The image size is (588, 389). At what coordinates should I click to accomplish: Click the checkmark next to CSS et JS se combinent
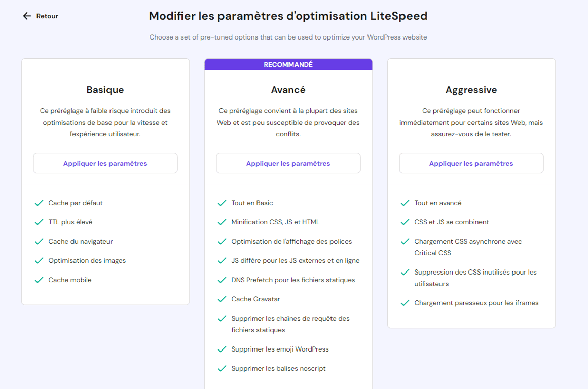click(405, 222)
